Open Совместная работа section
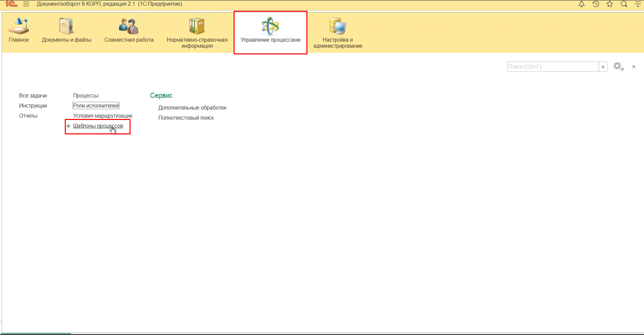644x335 pixels. tap(129, 31)
